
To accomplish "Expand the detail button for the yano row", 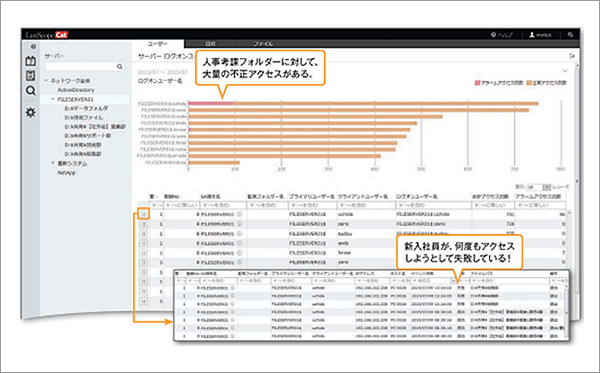I will coord(143,262).
